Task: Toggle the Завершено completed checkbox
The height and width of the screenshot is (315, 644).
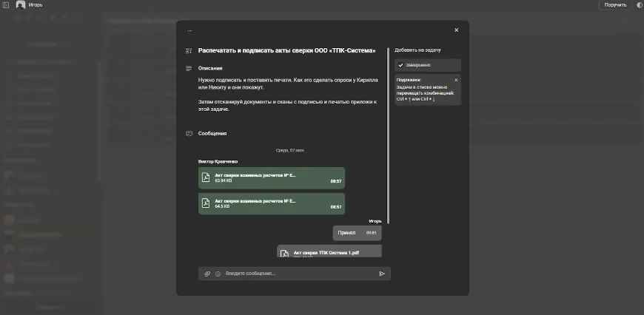Action: 400,65
